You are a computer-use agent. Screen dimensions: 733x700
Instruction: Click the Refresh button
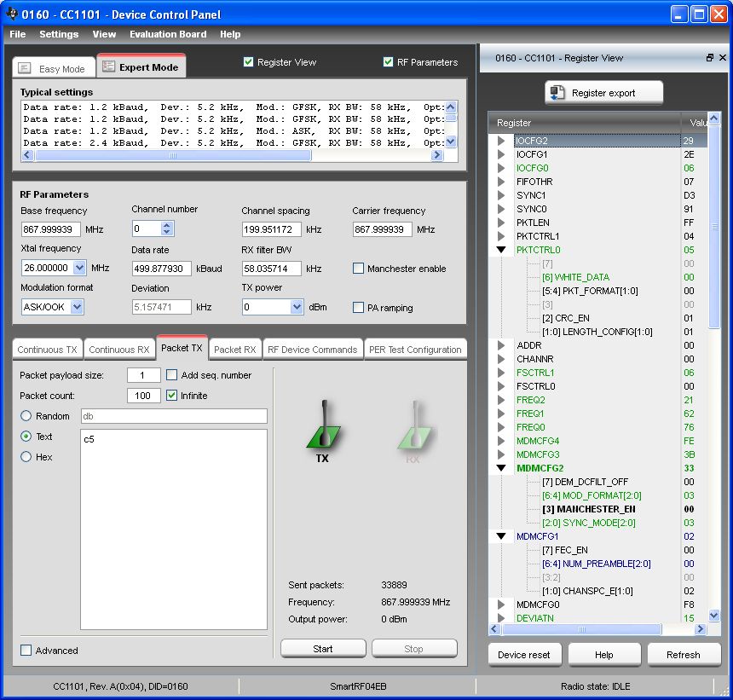[684, 655]
